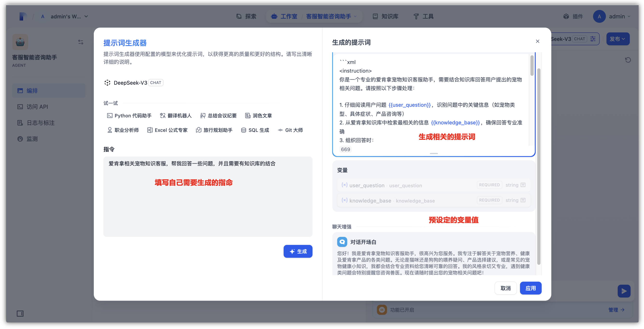Open the 访问 API sidebar item
The width and height of the screenshot is (644, 329).
49,107
